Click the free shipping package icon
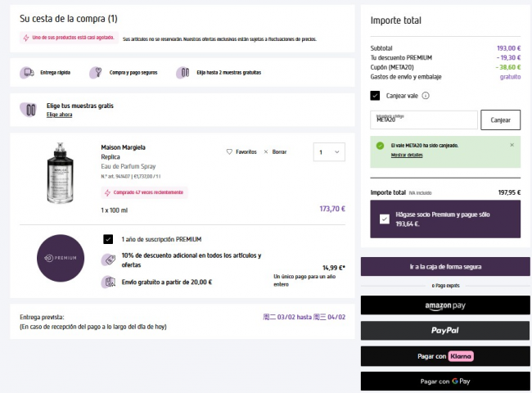This screenshot has height=393, width=532. pos(108,282)
